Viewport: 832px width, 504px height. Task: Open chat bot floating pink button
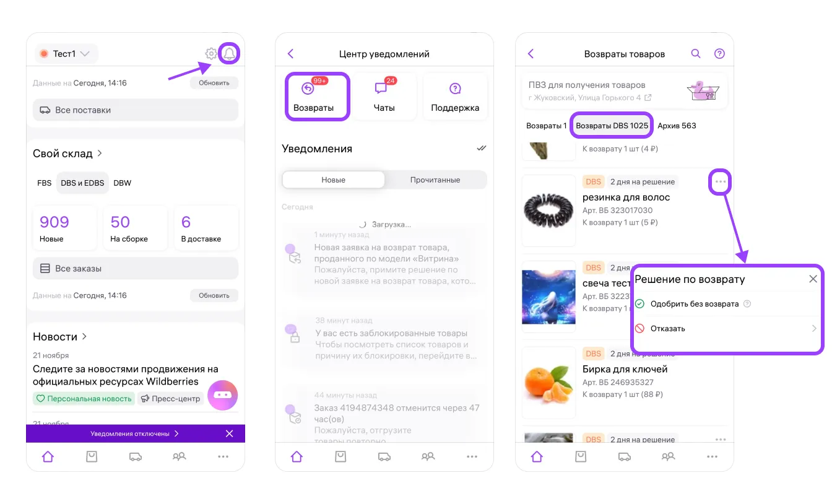[223, 395]
